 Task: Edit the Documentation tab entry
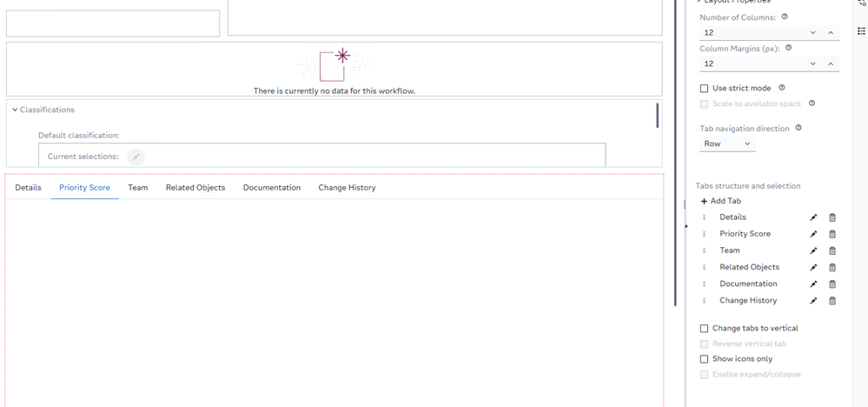[813, 284]
